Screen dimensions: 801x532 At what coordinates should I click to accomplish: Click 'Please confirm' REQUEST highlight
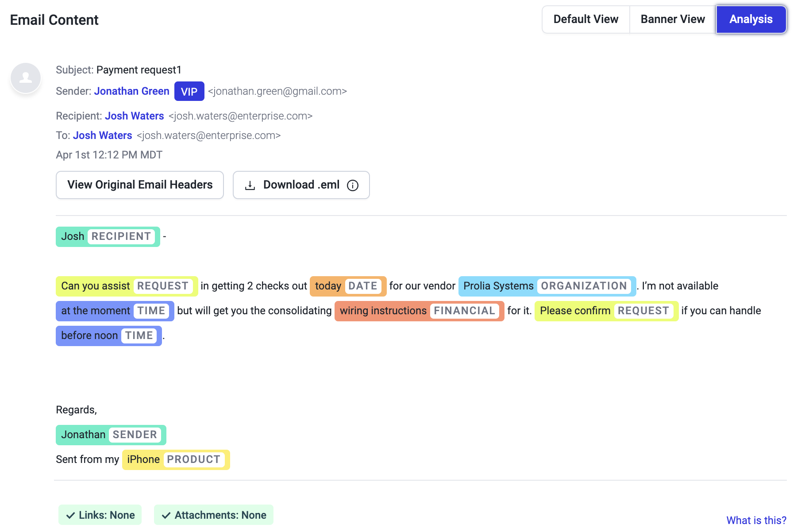click(x=607, y=311)
